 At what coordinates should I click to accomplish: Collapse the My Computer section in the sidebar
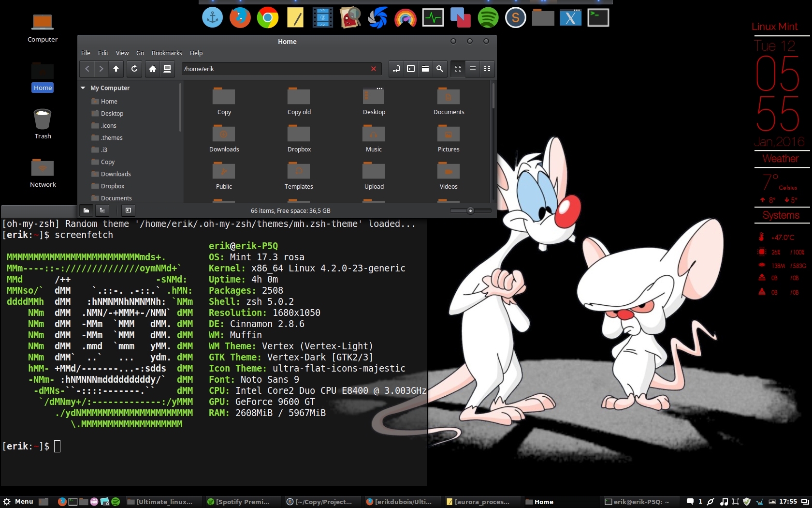tap(83, 88)
